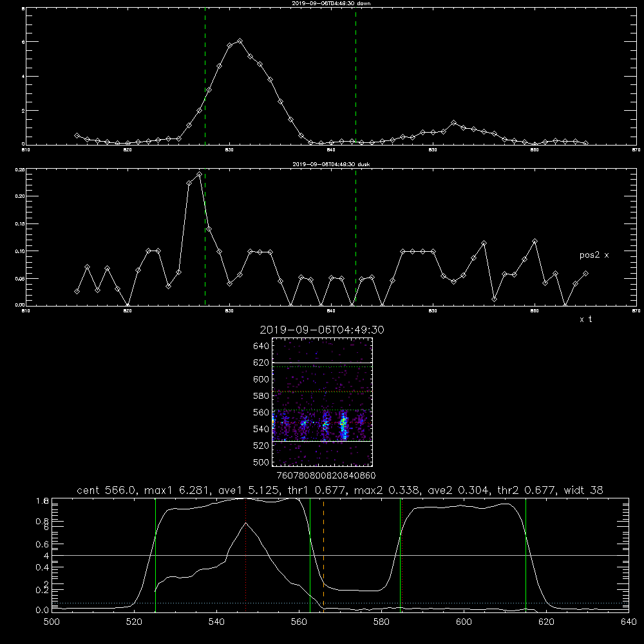Click the heatmap y-axis label 600
This screenshot has width=644, height=644.
261,379
